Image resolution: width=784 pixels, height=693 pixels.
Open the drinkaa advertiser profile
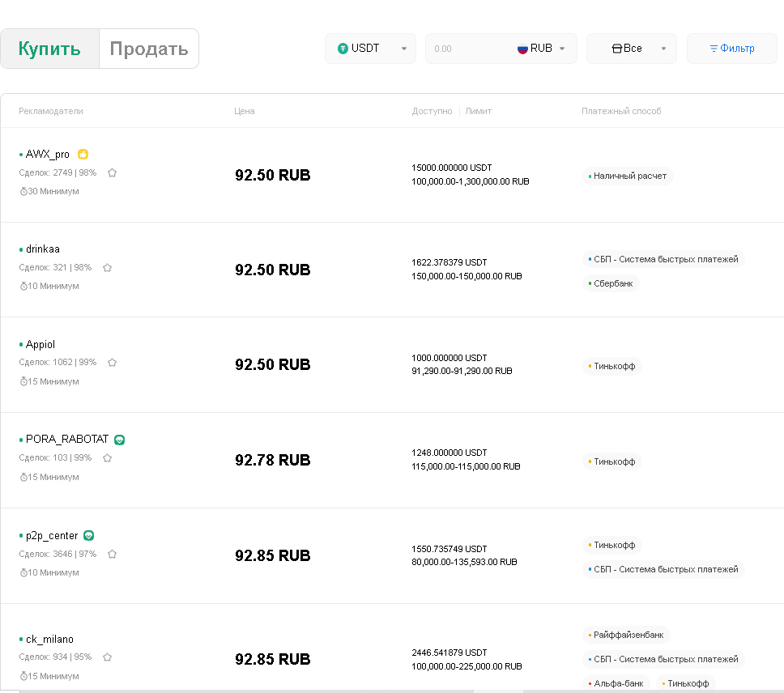coord(42,249)
